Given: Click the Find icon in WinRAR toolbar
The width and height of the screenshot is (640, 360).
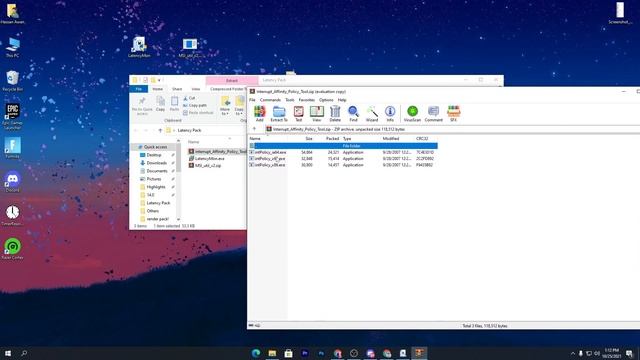Looking at the screenshot, I should coord(353,113).
